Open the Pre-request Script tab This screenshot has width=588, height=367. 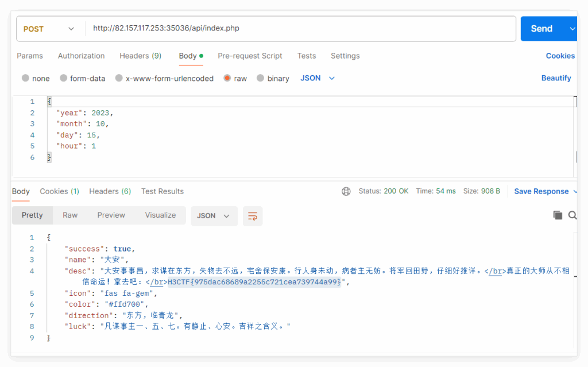[250, 56]
